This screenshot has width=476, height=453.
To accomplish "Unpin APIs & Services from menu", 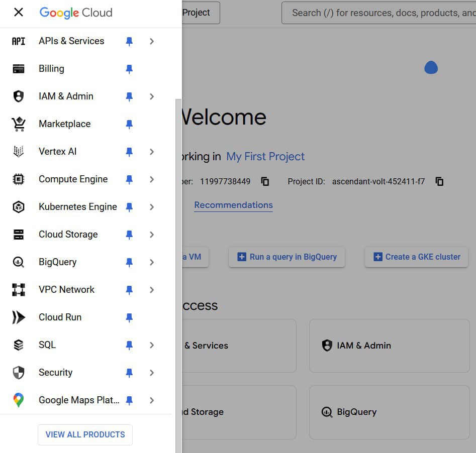I will tap(129, 41).
